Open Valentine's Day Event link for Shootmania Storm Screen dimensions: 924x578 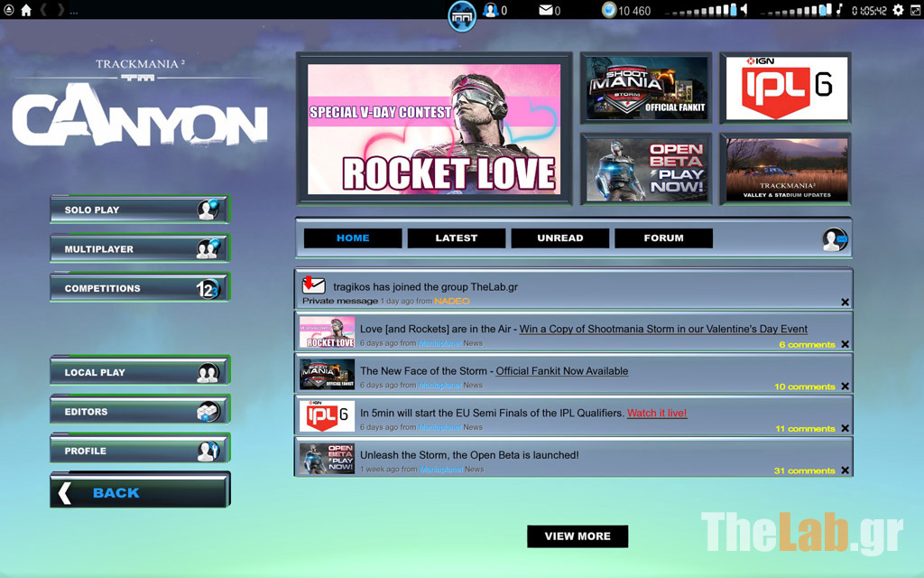(663, 329)
